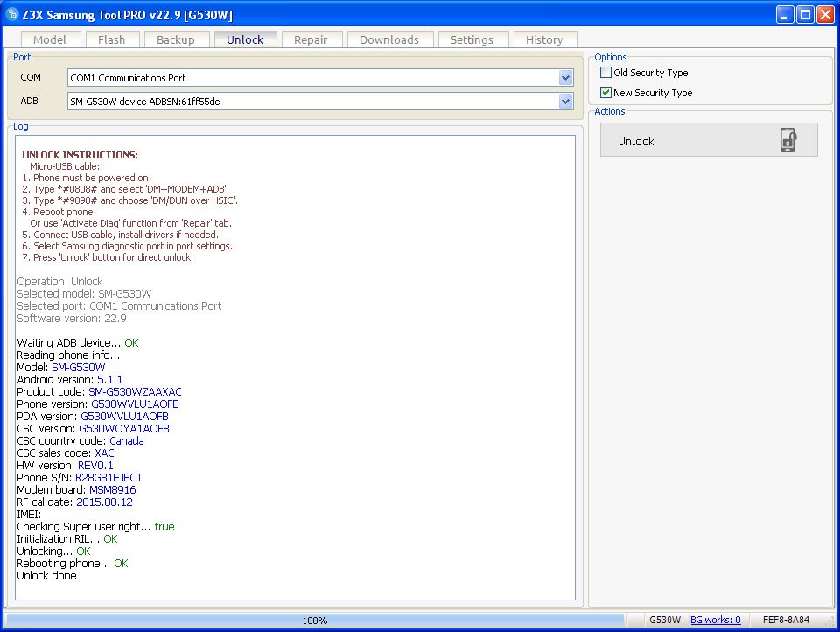Open the History tab

(x=544, y=39)
